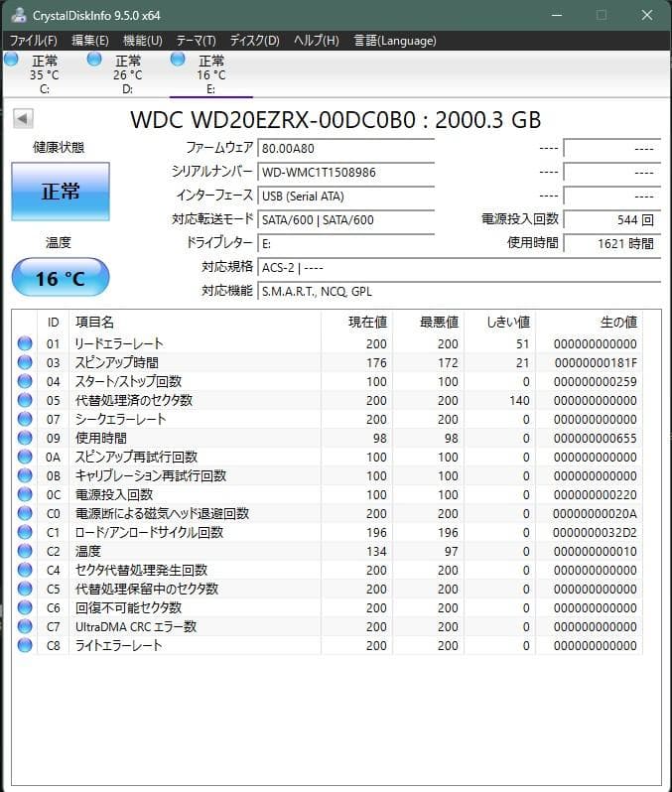
Task: Click raw value 00000000020A
Action: [x=595, y=514]
